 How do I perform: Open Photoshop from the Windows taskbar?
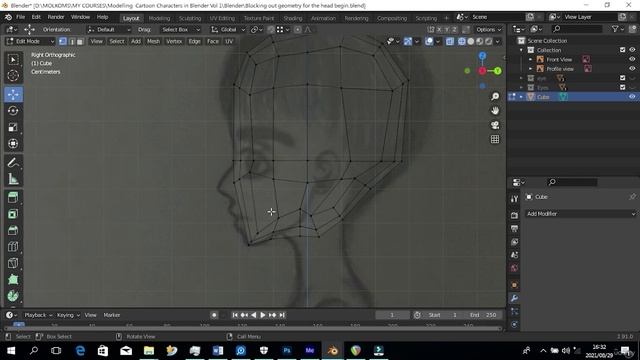287,350
